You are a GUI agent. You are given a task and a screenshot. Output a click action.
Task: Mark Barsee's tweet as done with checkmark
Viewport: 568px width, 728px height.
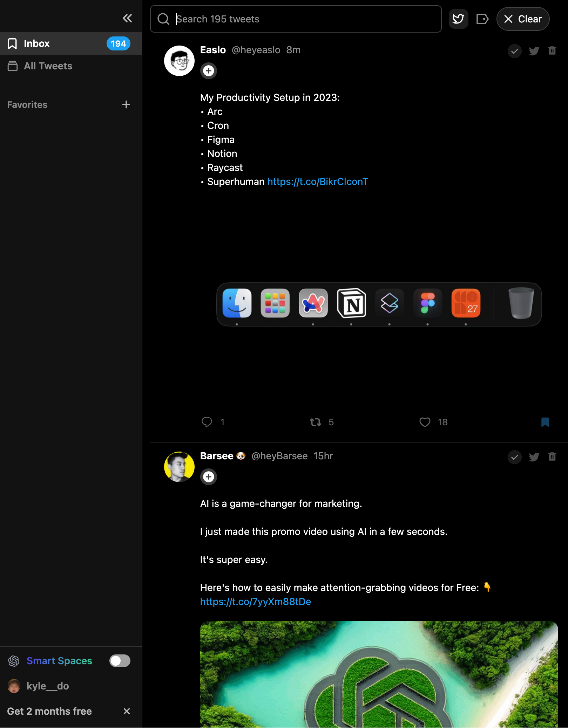tap(514, 457)
